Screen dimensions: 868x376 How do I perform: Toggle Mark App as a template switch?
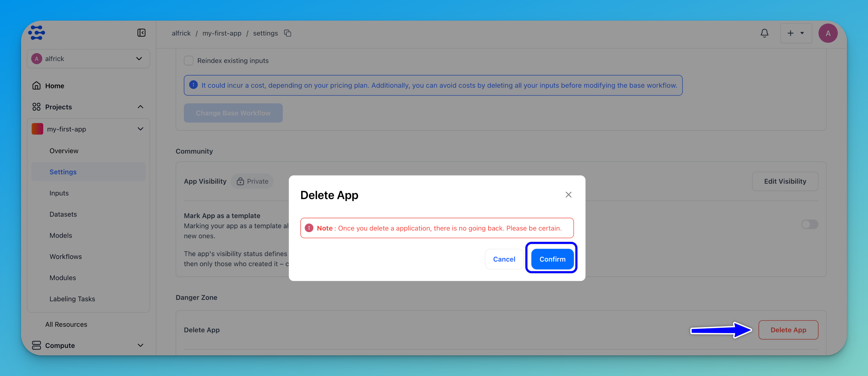tap(809, 224)
